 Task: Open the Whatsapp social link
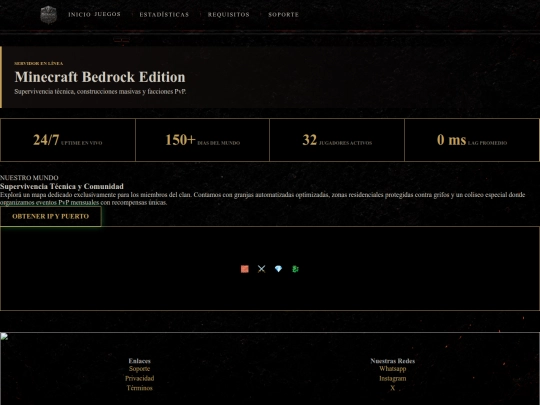coord(393,369)
